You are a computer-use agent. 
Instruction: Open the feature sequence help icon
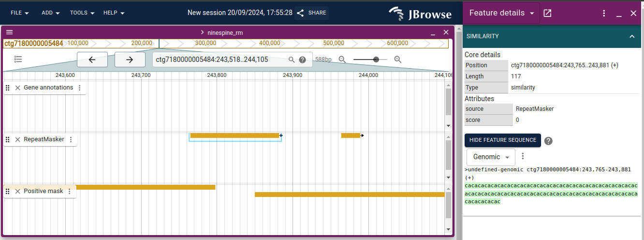pos(548,141)
